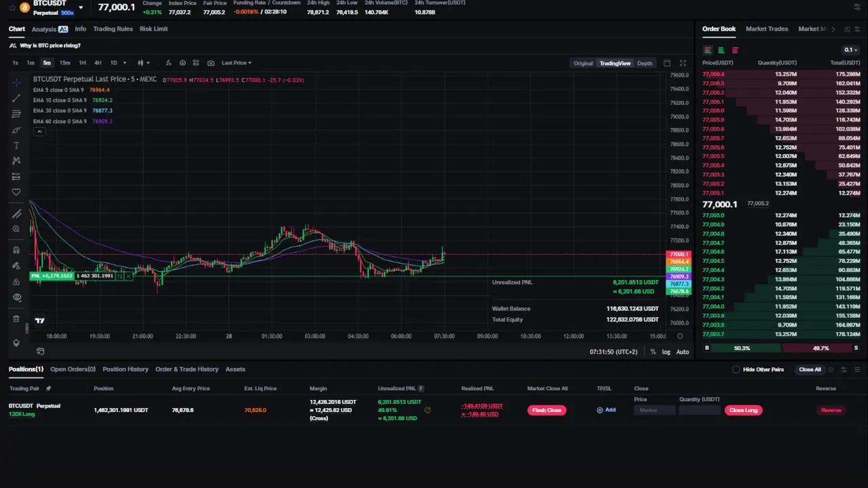The height and width of the screenshot is (488, 868).
Task: Click the Reverse position button
Action: pyautogui.click(x=831, y=410)
